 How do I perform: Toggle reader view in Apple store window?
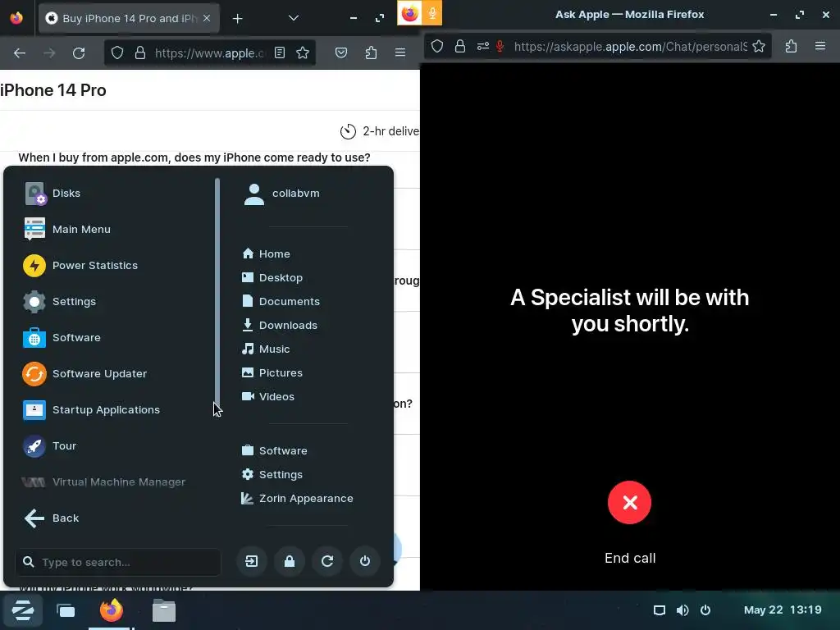pos(280,52)
